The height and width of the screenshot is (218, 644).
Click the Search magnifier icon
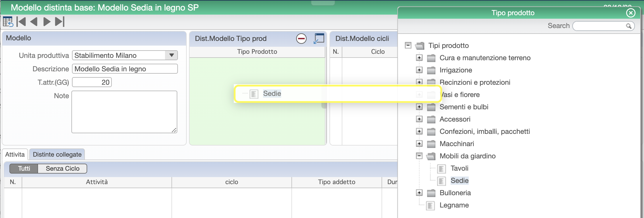(628, 26)
